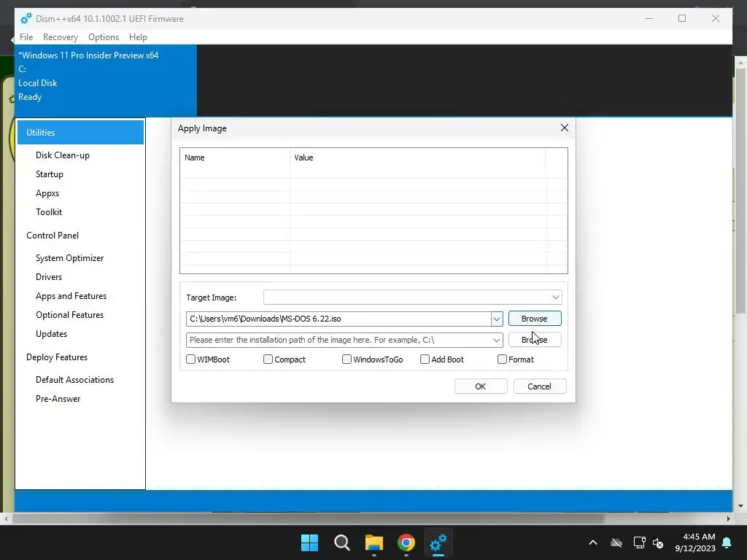Open the Updates section
Viewport: 747px width, 560px height.
click(52, 334)
